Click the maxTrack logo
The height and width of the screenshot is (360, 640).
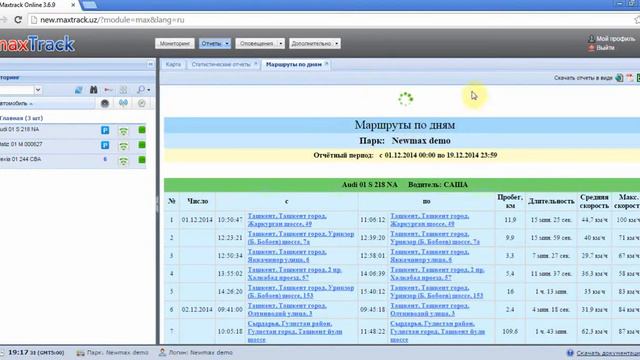(37, 44)
